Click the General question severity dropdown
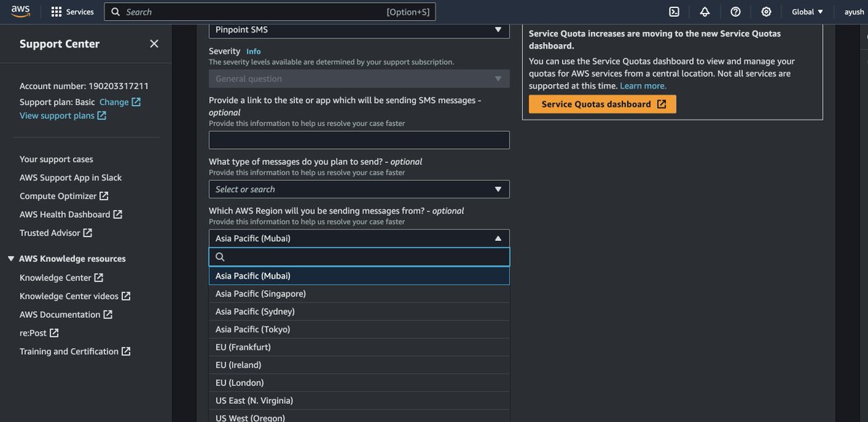The height and width of the screenshot is (422, 868). point(359,79)
